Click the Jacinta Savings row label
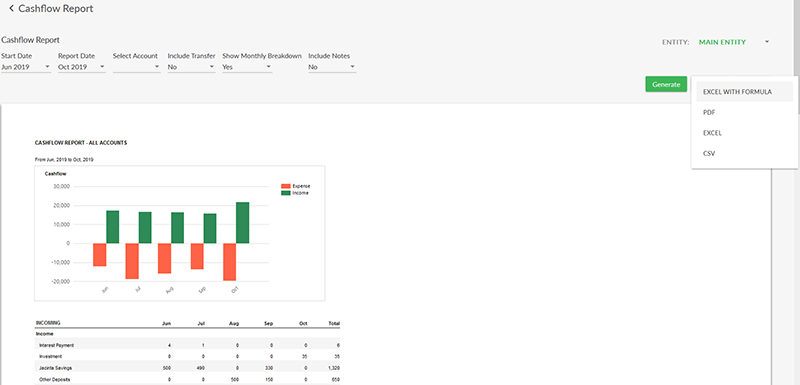The height and width of the screenshot is (385, 800). pos(55,367)
